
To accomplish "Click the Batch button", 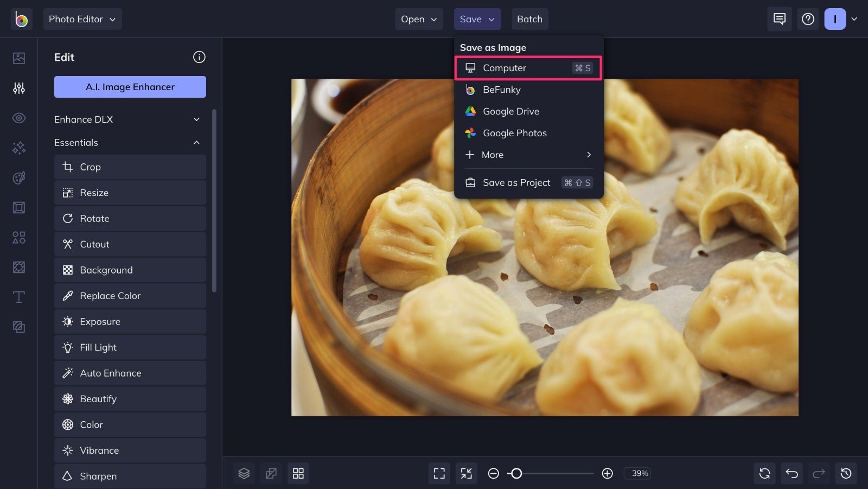I will (529, 19).
